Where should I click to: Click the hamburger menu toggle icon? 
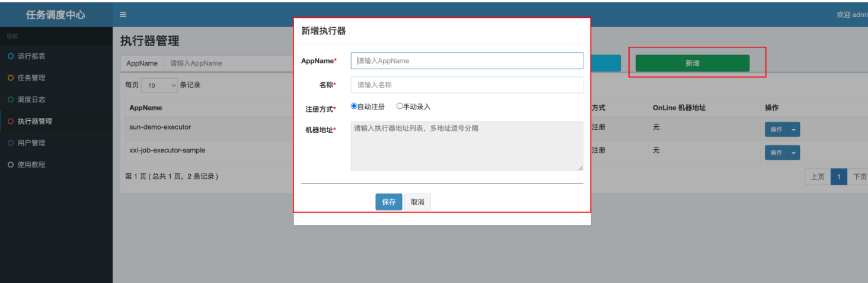click(x=123, y=15)
